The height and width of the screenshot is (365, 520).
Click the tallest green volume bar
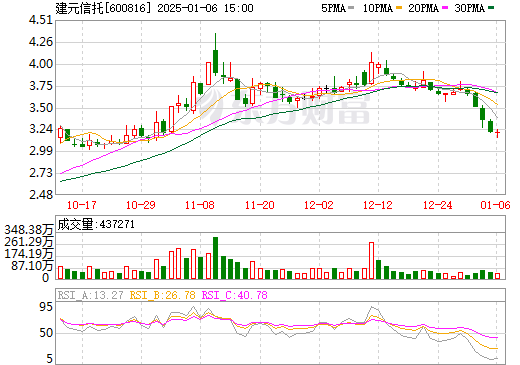coord(215,258)
